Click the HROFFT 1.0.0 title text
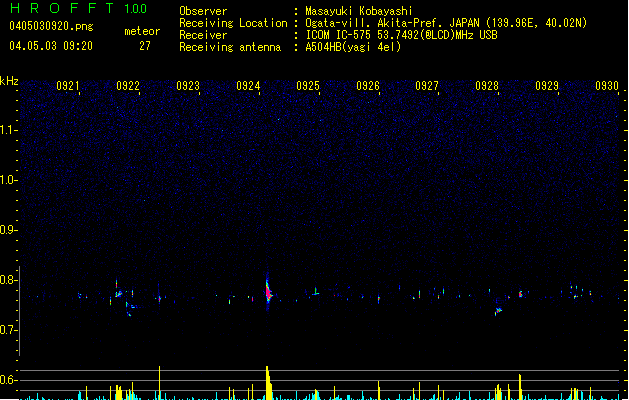The image size is (629, 400). 79,8
